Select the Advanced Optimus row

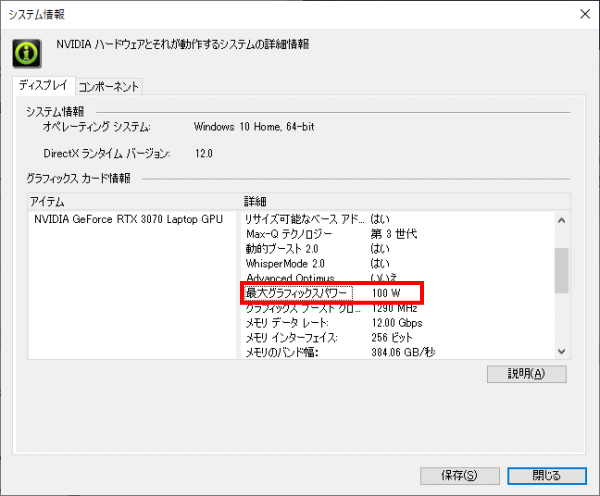(x=321, y=278)
